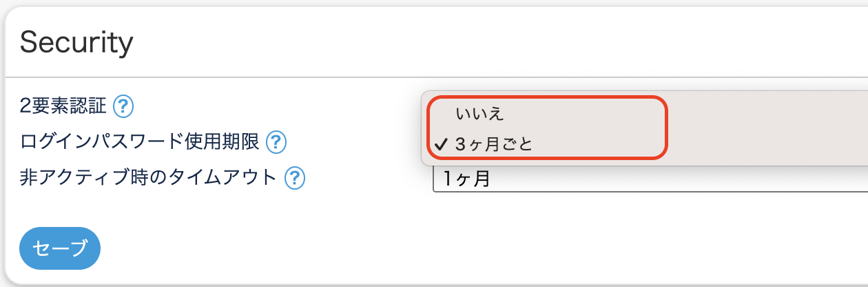This screenshot has height=287, width=868.
Task: Keep the checked 3ヶ月ごと password expiry entry
Action: pos(493,145)
